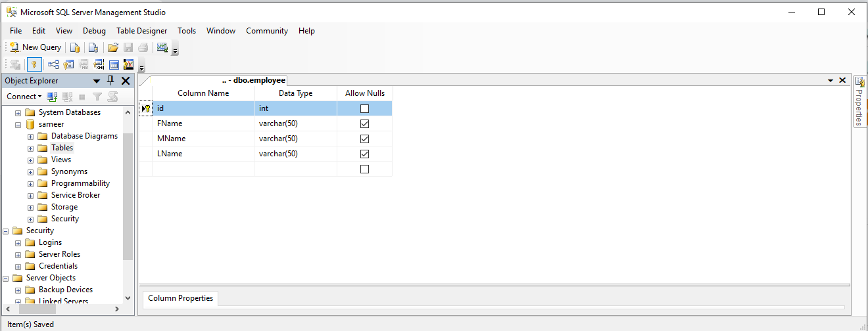Click the Save disk icon
This screenshot has height=331, width=868.
click(x=128, y=47)
